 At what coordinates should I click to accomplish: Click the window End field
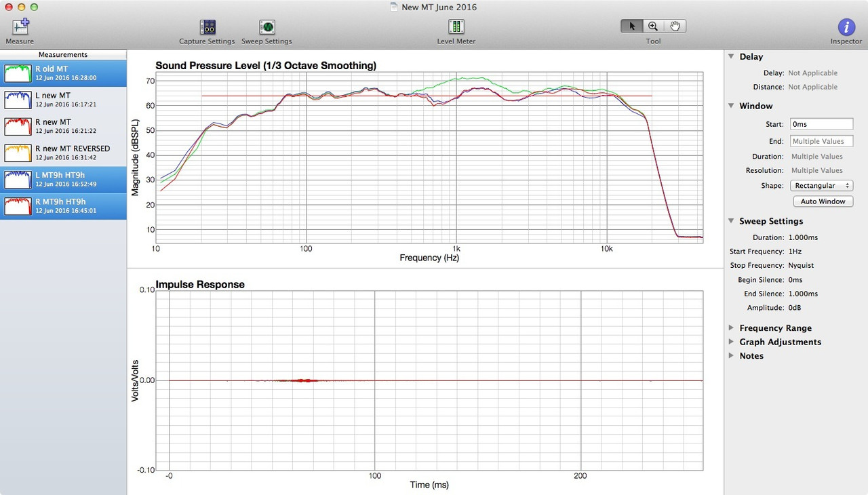coord(821,141)
